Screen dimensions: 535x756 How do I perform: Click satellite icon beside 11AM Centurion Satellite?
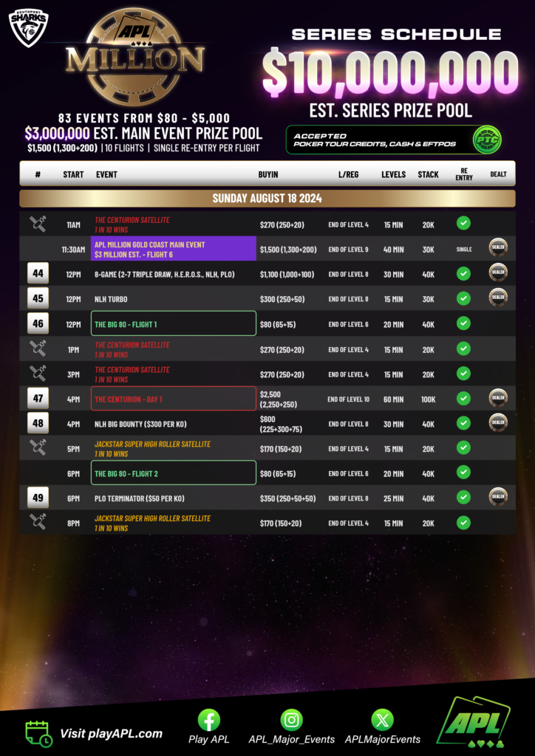pos(38,223)
